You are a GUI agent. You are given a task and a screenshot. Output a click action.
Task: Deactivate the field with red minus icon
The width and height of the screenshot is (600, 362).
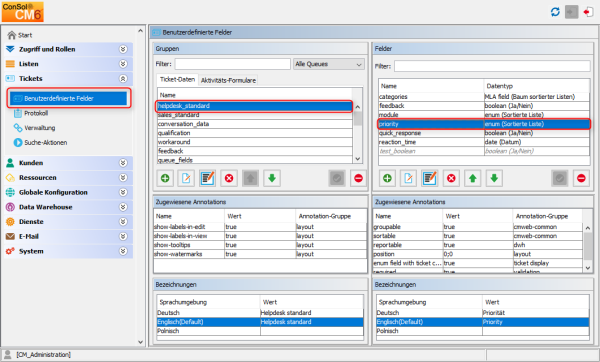[x=581, y=178]
